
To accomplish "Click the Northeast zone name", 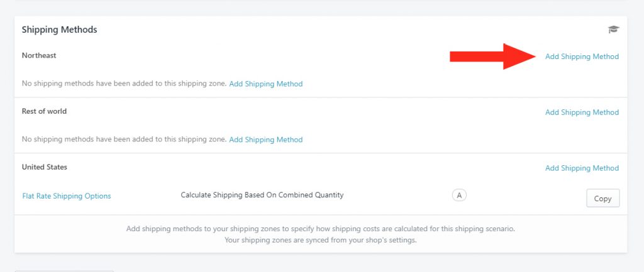I will click(39, 55).
